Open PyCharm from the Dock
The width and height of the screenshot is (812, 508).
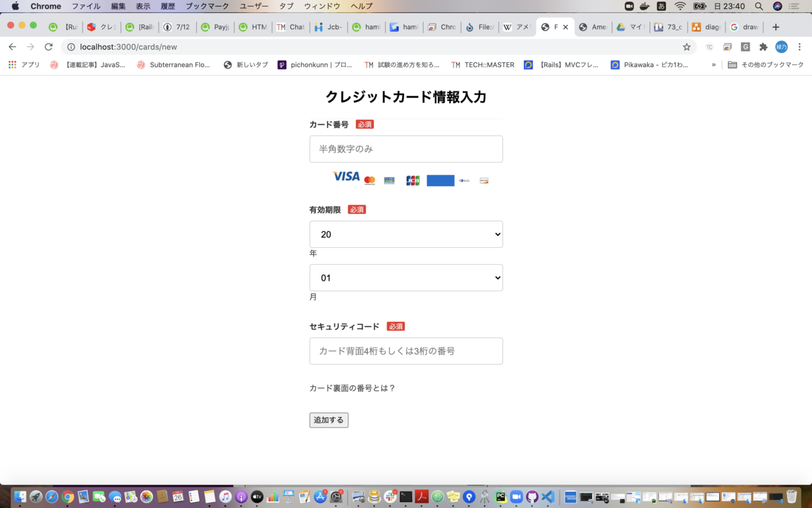point(501,497)
